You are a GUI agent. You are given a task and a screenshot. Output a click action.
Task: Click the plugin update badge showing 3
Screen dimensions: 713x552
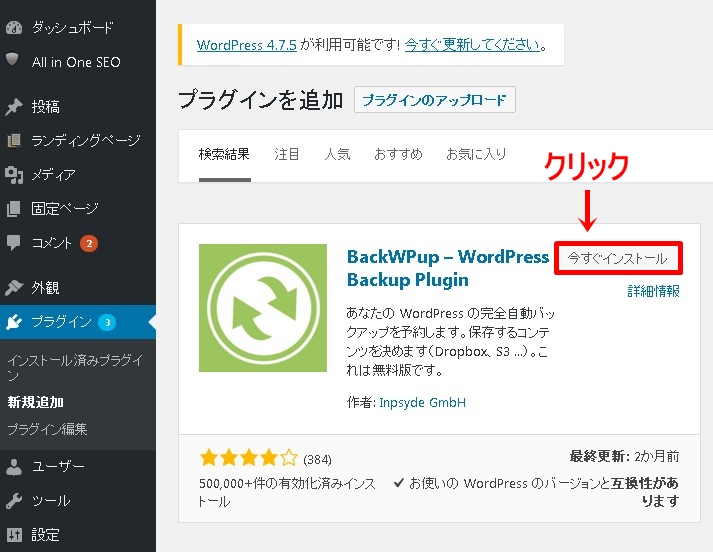107,322
